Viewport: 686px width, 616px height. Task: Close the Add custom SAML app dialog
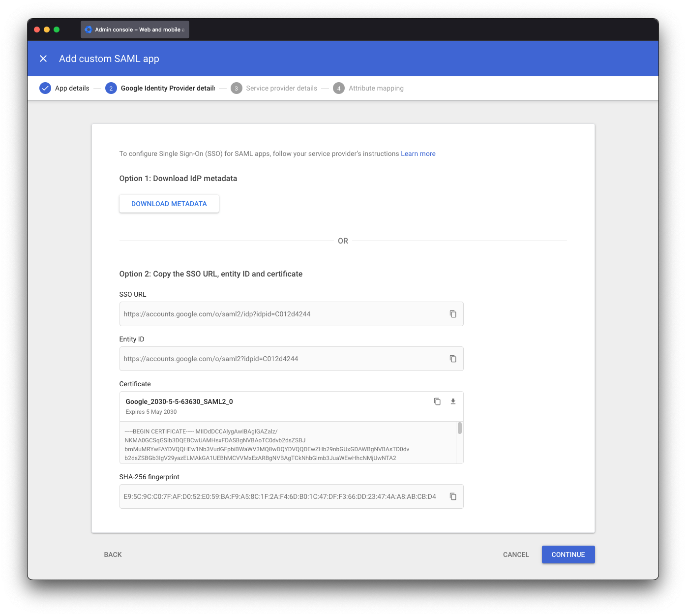[43, 59]
